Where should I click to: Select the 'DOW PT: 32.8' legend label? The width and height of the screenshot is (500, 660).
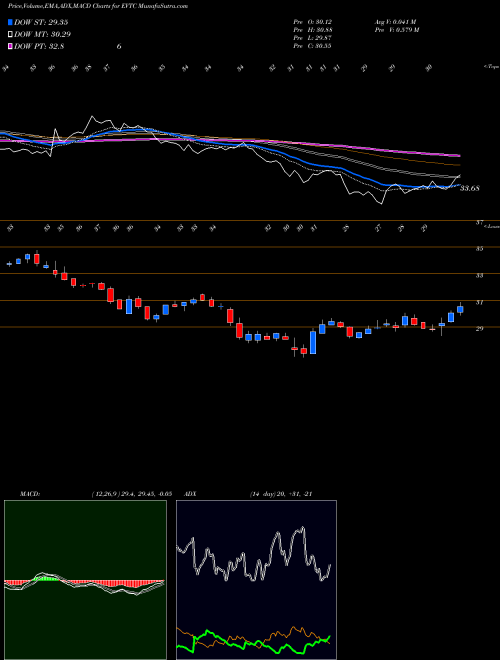click(39, 47)
